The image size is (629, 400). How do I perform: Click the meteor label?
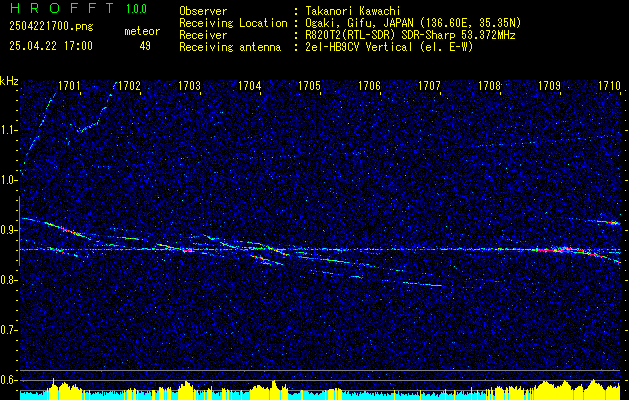click(x=142, y=31)
